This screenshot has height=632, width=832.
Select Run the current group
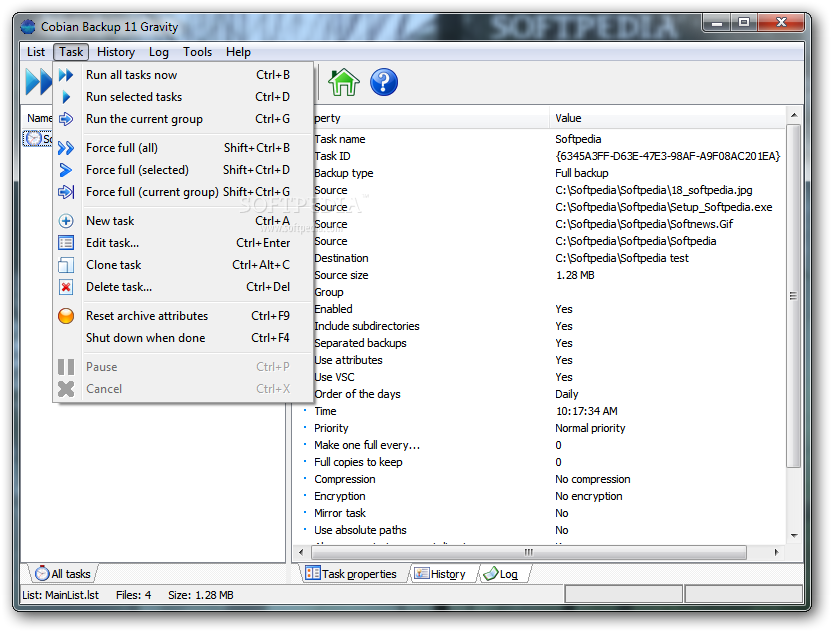coord(183,119)
